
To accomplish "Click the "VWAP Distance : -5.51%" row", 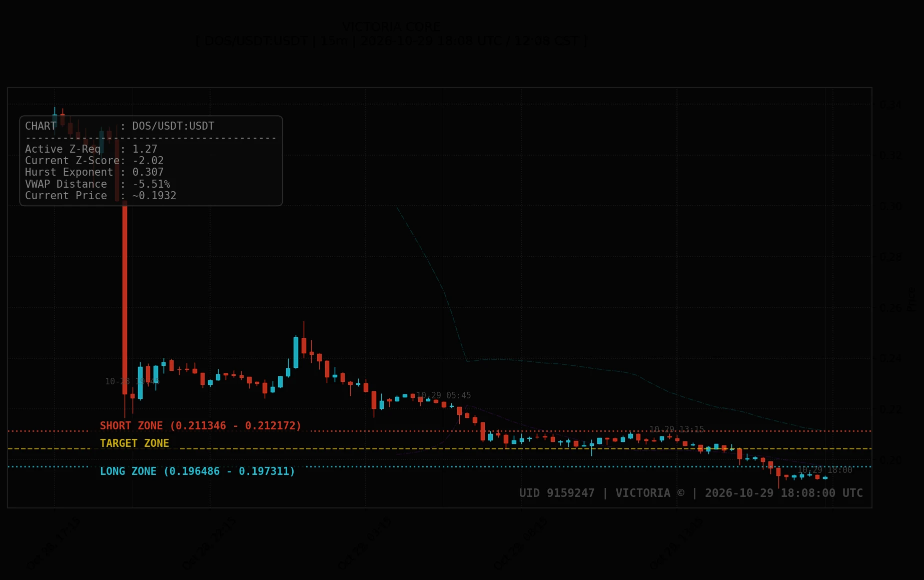I will click(98, 184).
